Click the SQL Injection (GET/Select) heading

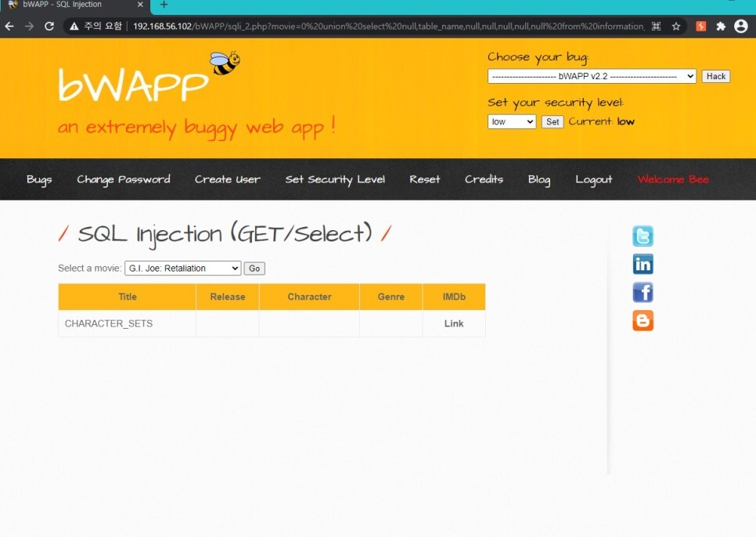click(225, 234)
